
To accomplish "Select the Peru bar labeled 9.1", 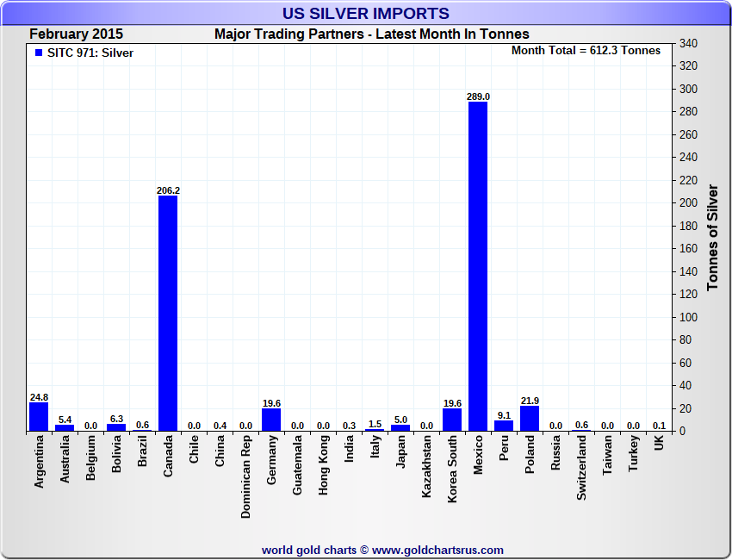I will (x=504, y=426).
